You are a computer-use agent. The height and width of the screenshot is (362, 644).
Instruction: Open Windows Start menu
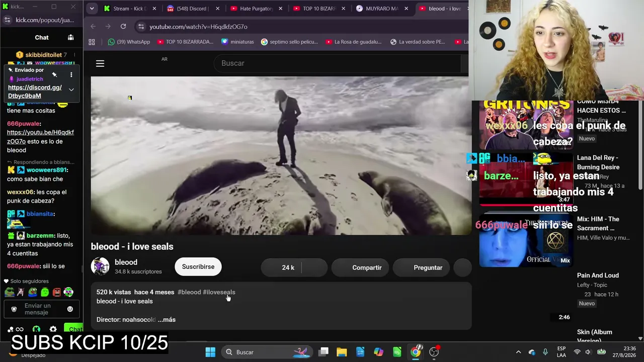point(210,352)
